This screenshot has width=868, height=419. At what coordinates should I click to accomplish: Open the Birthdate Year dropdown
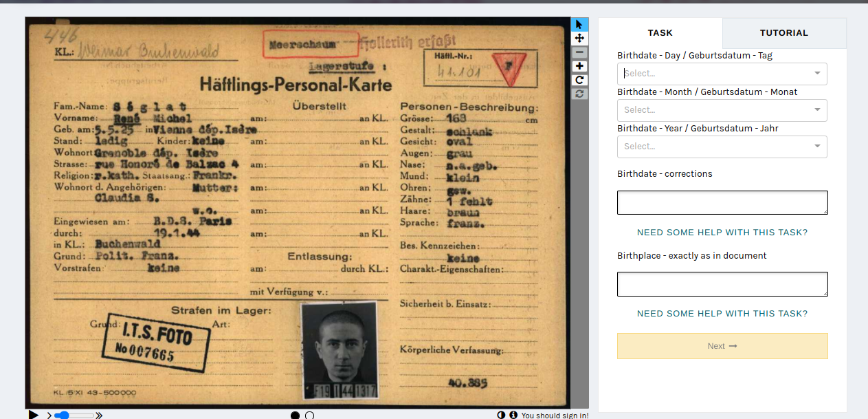tap(722, 147)
